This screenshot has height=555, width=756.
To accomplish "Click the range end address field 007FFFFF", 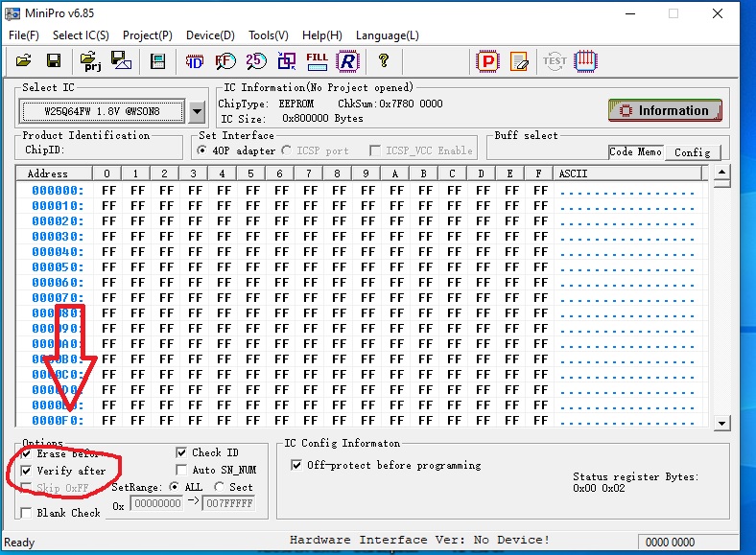I will [x=228, y=503].
